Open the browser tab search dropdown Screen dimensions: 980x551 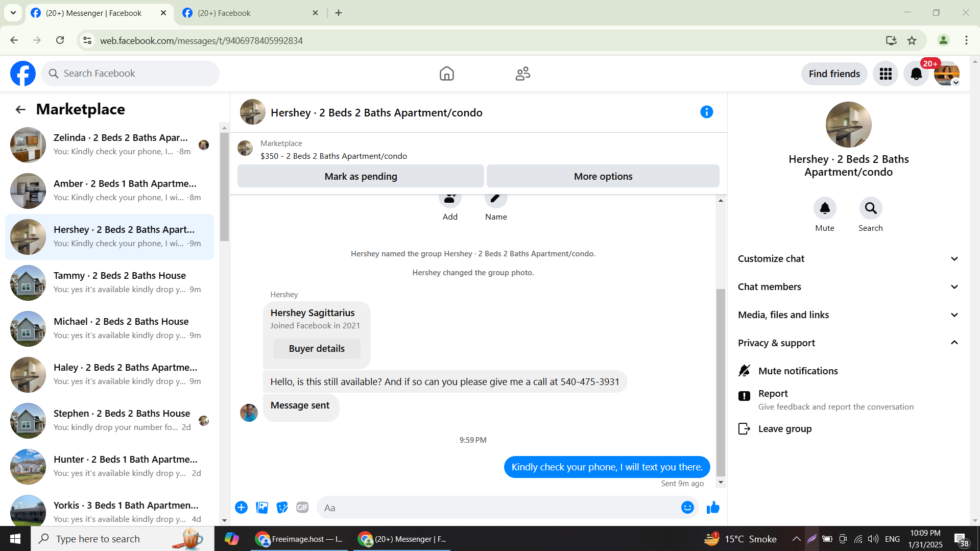tap(13, 13)
